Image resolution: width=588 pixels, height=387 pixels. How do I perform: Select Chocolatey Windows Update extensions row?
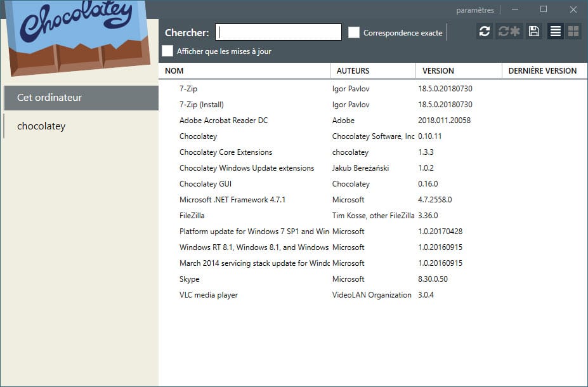click(x=373, y=168)
